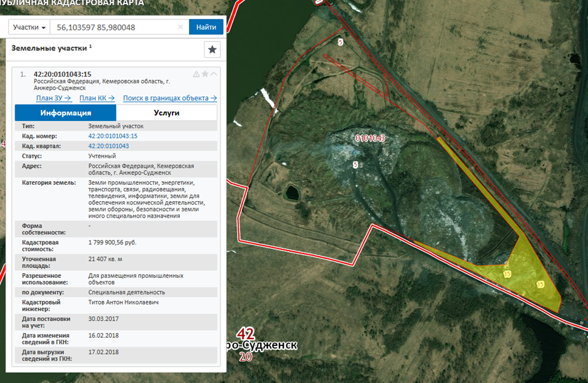Image resolution: width=588 pixels, height=383 pixels.
Task: Switch to the Услуги tab
Action: [166, 113]
